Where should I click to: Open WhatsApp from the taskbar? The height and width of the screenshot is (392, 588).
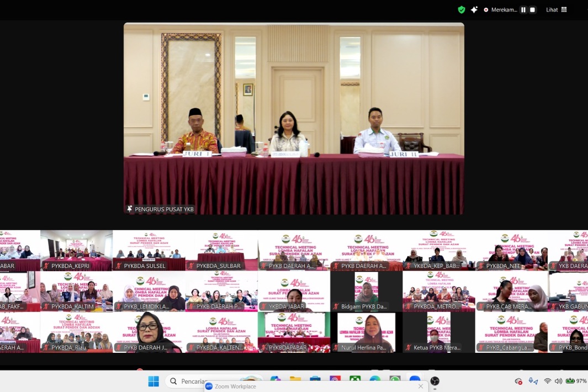tap(395, 381)
